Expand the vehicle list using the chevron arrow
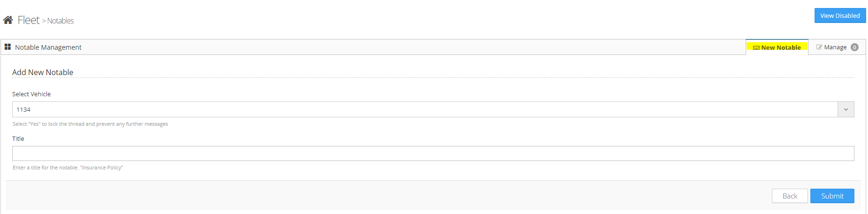868x214 pixels. (846, 109)
